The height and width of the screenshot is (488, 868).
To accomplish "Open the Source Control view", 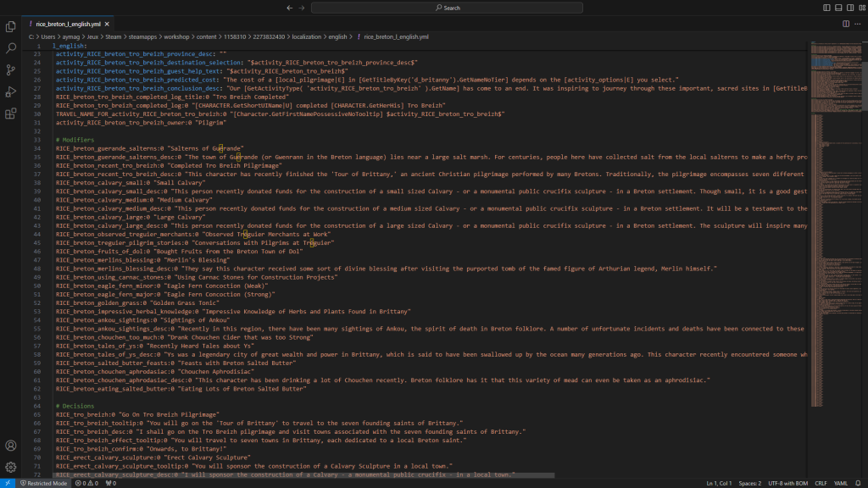I will coord(11,70).
